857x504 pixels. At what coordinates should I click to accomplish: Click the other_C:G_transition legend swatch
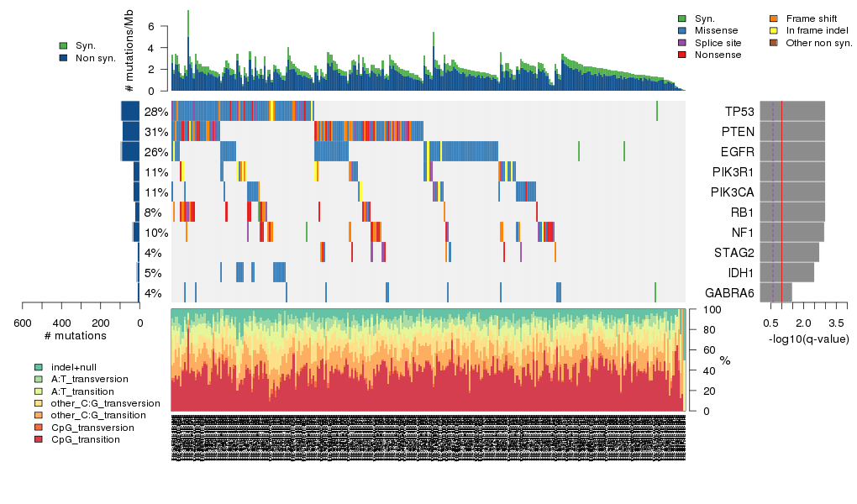click(x=39, y=415)
